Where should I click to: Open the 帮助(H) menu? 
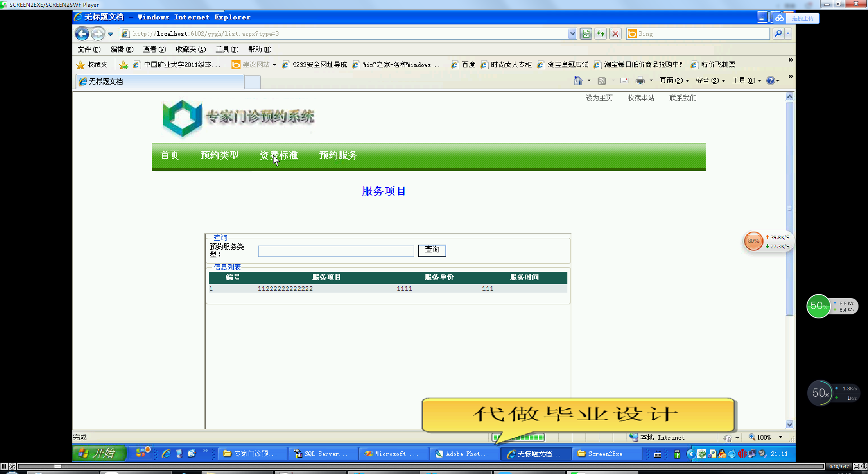coord(260,49)
